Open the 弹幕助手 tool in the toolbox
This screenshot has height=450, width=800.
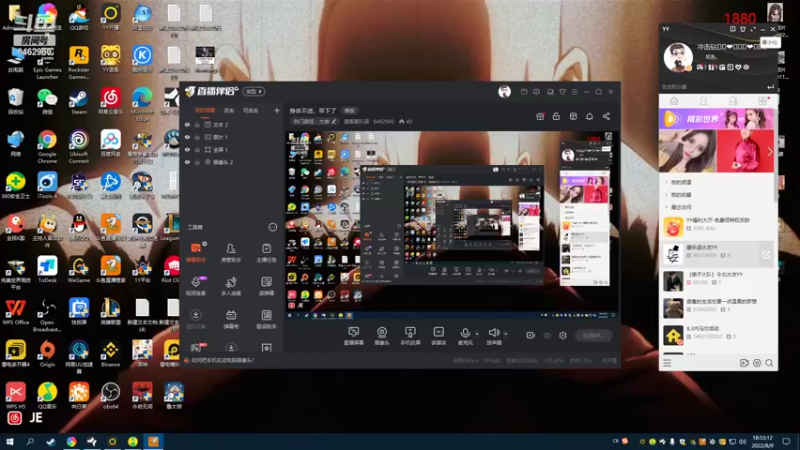pyautogui.click(x=196, y=253)
